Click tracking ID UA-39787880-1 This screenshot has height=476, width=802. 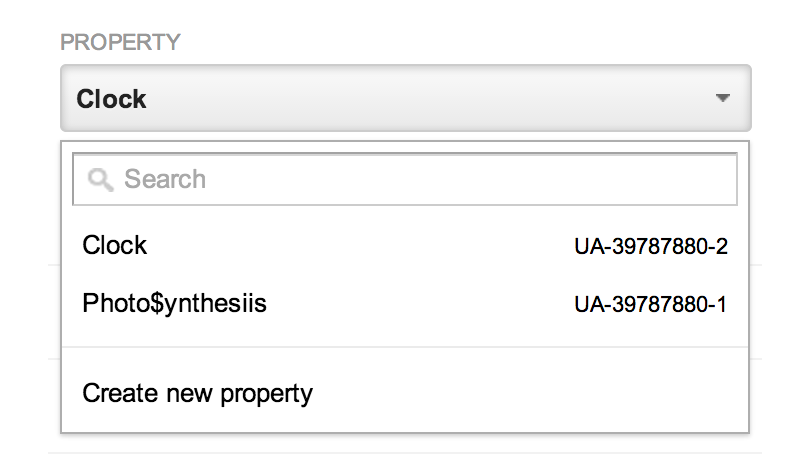tap(650, 304)
